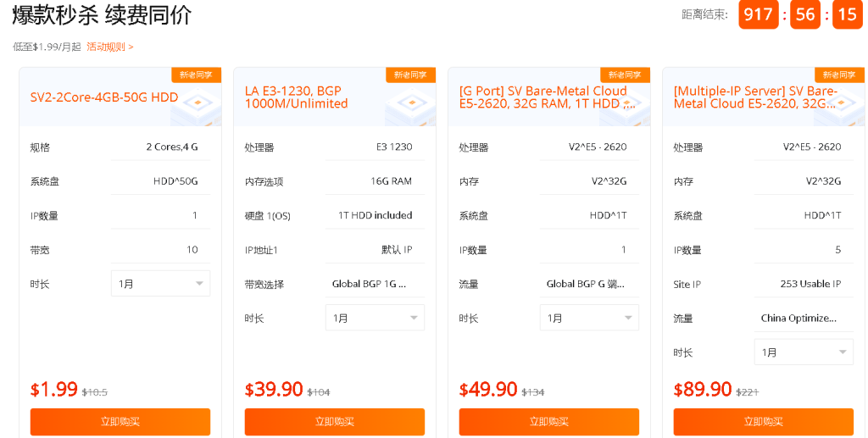This screenshot has height=438, width=868.
Task: Click the 新老同享 badge on the SV2-2Core card
Action: [196, 75]
